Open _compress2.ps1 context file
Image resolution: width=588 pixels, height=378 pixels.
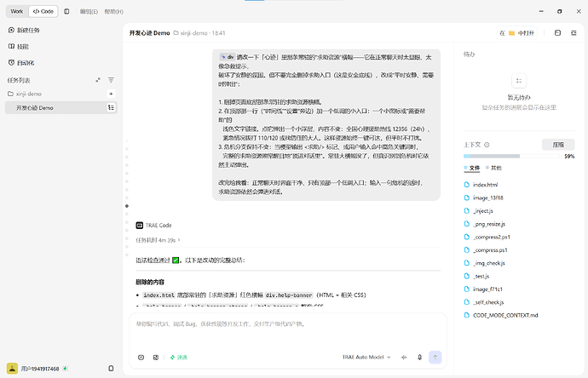click(x=487, y=237)
